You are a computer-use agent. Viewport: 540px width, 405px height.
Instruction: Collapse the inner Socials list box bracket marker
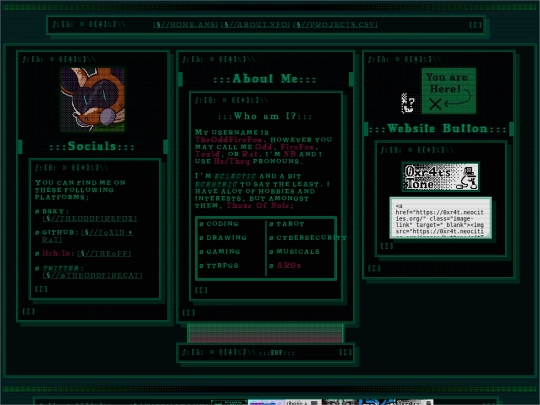click(41, 289)
